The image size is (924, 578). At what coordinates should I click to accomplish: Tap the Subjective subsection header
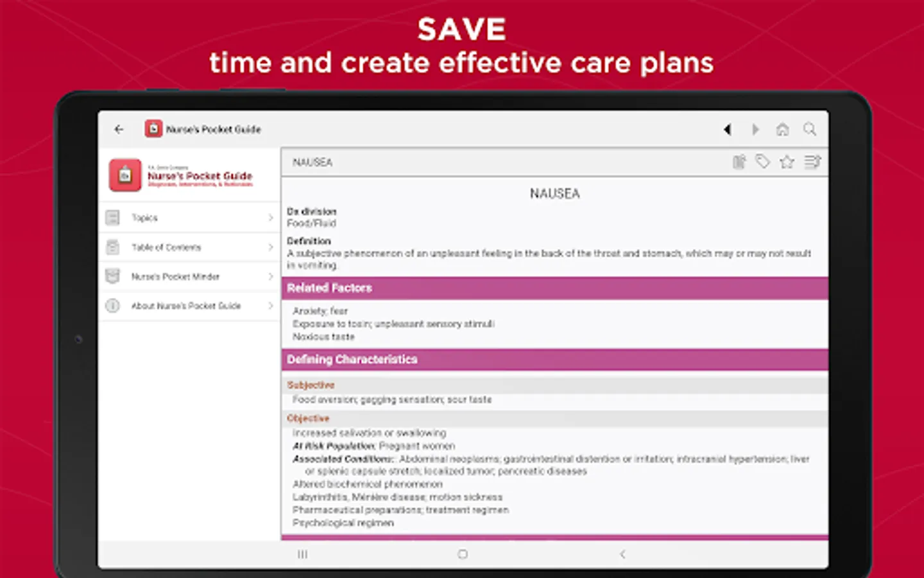click(555, 385)
